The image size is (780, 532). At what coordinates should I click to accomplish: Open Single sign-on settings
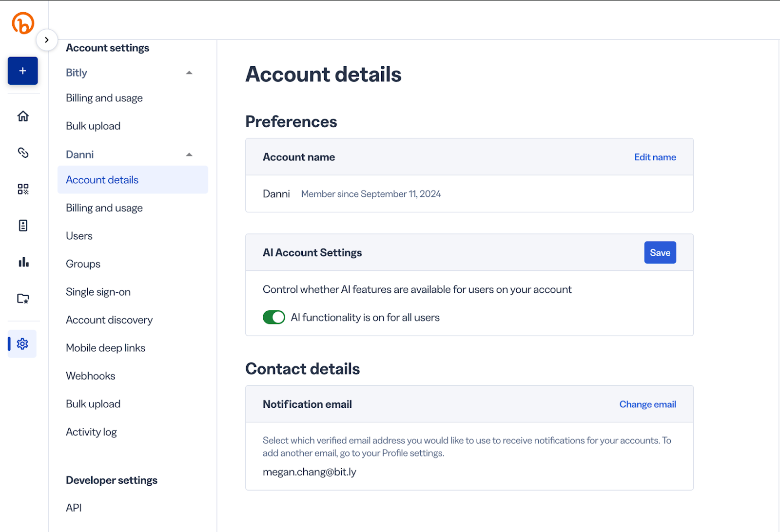(x=98, y=292)
